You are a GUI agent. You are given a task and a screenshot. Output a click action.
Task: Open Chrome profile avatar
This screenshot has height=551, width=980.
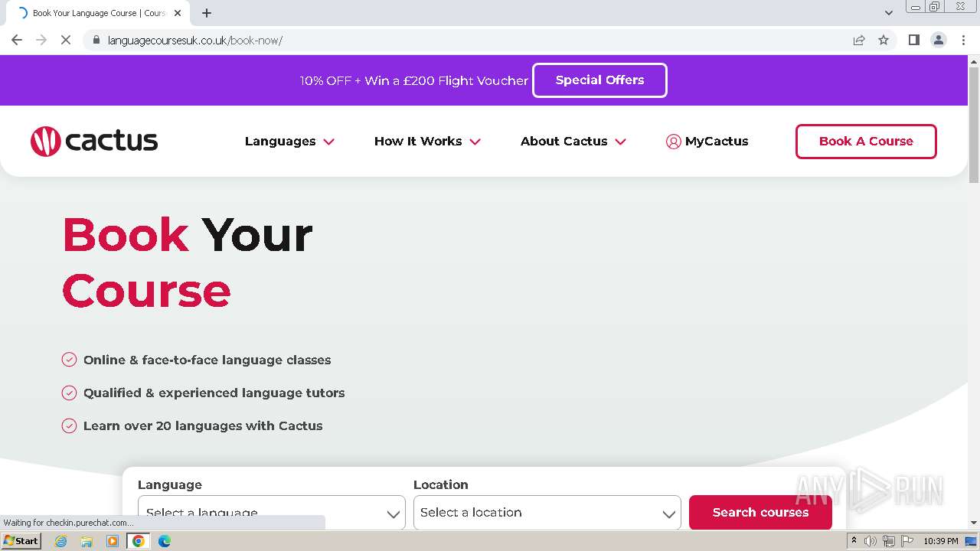[938, 40]
